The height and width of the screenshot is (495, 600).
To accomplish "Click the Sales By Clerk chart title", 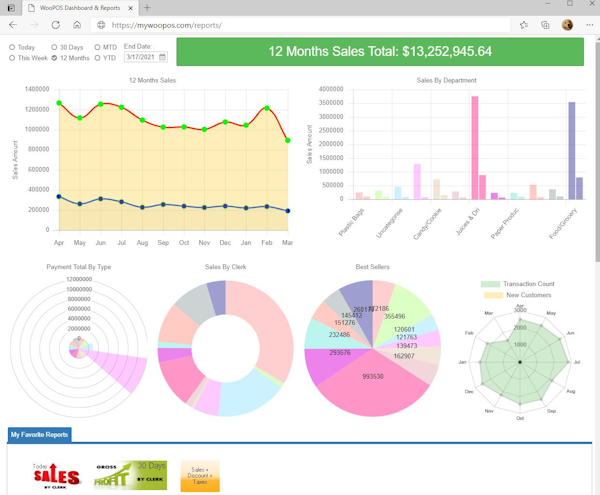I will tap(225, 267).
